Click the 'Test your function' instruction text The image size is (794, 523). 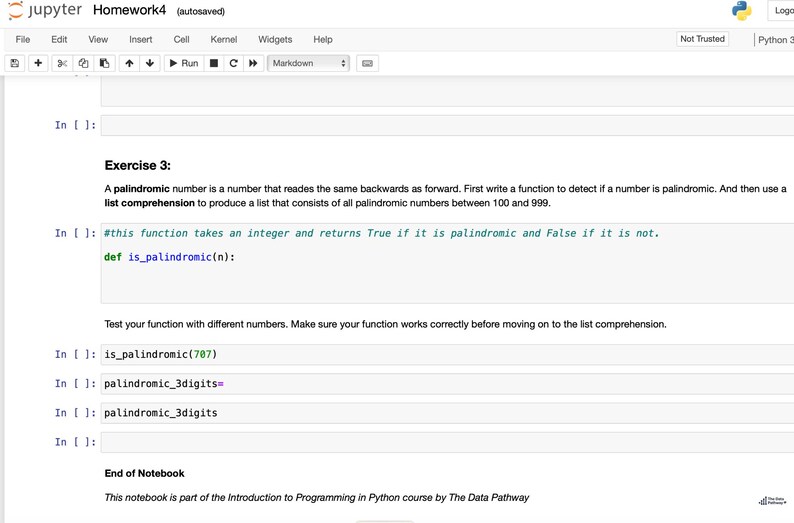click(385, 324)
